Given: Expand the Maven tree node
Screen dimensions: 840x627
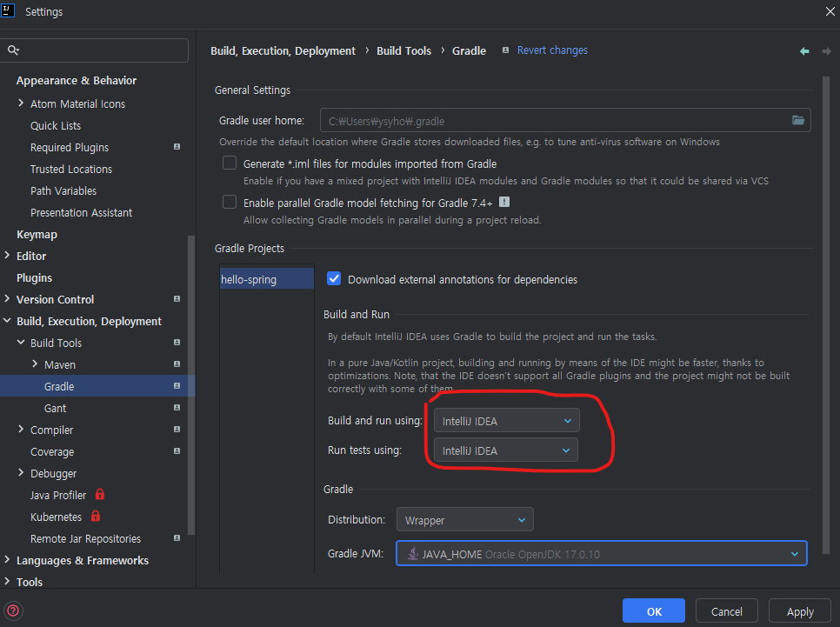Looking at the screenshot, I should coord(35,364).
